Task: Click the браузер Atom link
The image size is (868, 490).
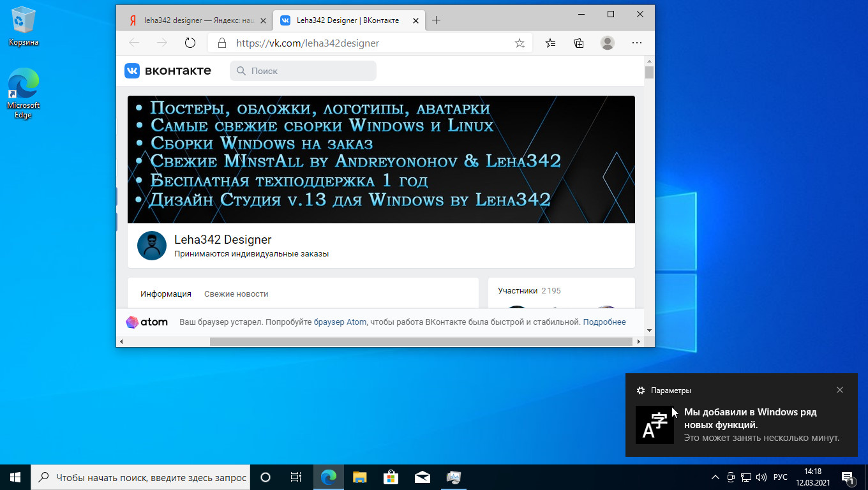Action: pos(340,322)
